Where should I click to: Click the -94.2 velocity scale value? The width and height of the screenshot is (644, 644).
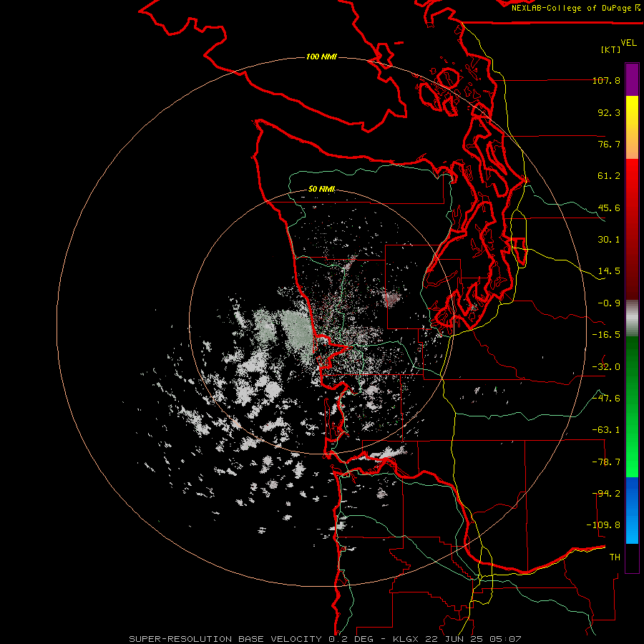point(606,493)
